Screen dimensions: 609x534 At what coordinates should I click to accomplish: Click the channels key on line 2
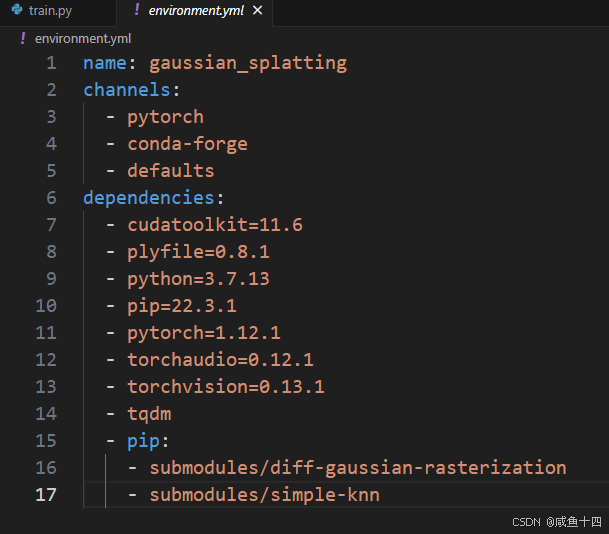tap(127, 90)
